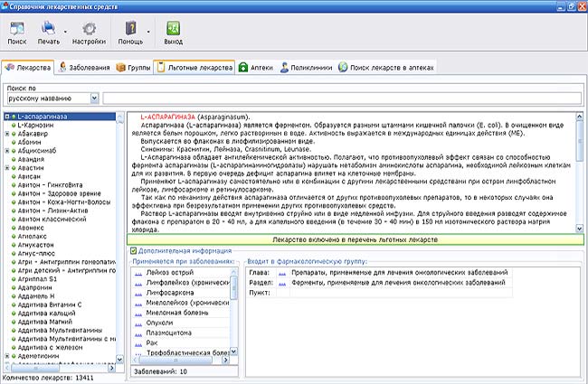Expand the Печать dropdown arrow
The image size is (588, 384).
point(65,32)
